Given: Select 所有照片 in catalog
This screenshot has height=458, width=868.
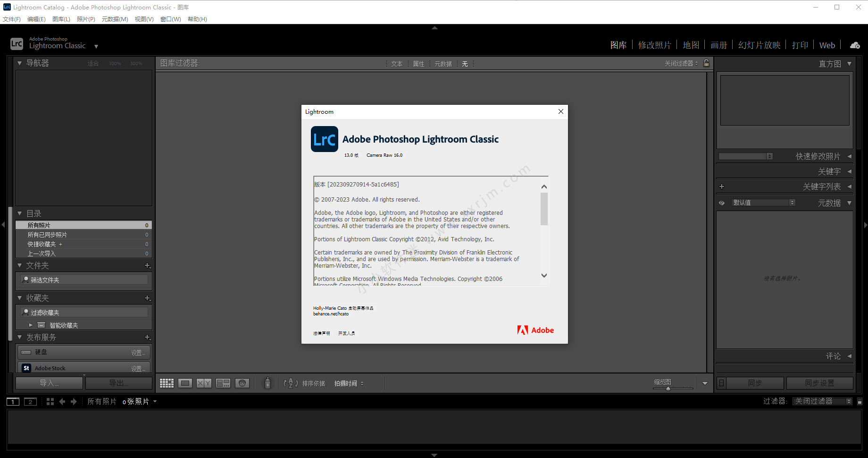Looking at the screenshot, I should click(x=83, y=225).
